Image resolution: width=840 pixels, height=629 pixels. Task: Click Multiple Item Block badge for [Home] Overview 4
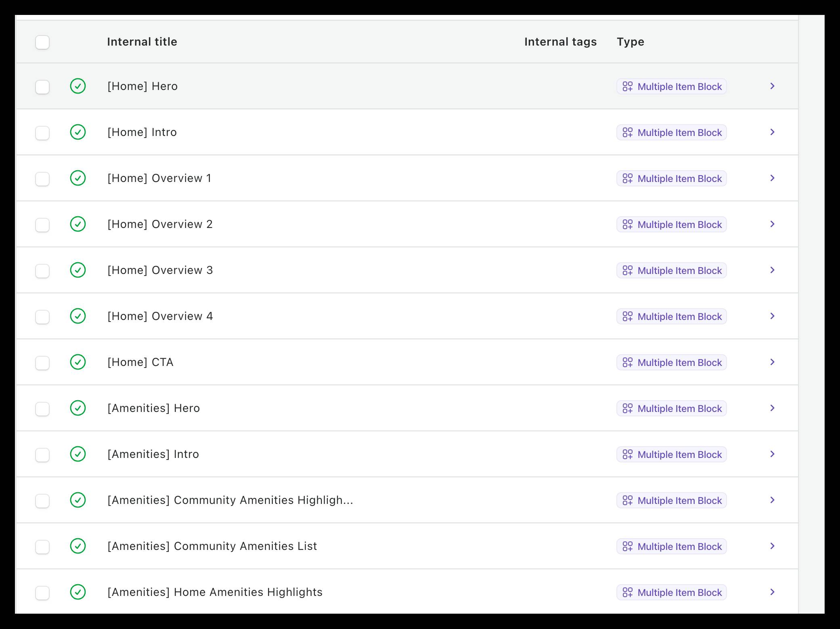672,316
